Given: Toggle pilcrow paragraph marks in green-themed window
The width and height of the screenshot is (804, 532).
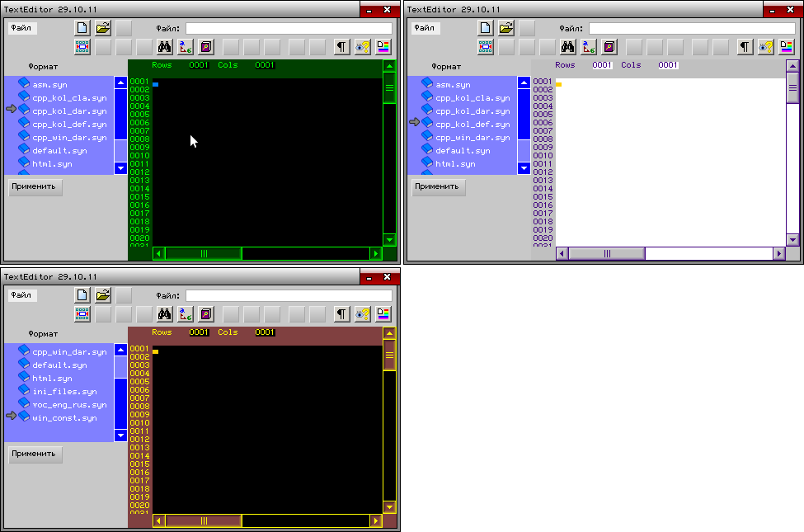Looking at the screenshot, I should (341, 47).
